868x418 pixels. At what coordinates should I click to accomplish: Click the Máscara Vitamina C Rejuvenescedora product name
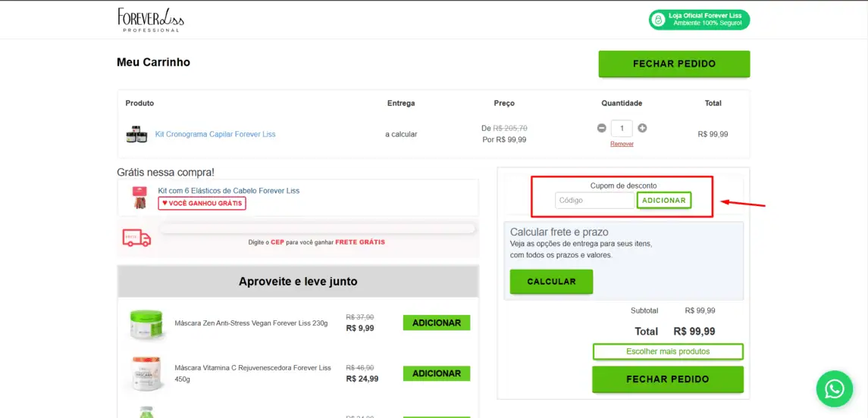pyautogui.click(x=252, y=373)
